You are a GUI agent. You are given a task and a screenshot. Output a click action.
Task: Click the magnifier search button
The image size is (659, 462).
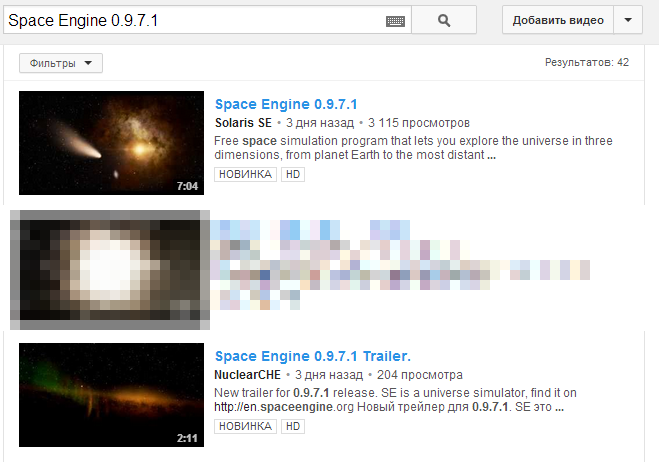pos(444,20)
